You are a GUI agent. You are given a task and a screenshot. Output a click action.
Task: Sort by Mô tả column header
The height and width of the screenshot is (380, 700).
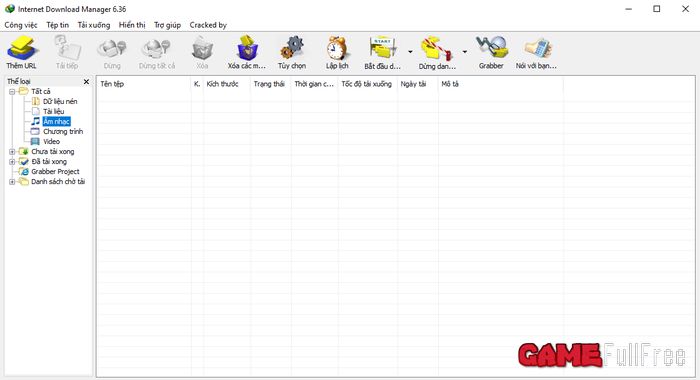click(500, 84)
